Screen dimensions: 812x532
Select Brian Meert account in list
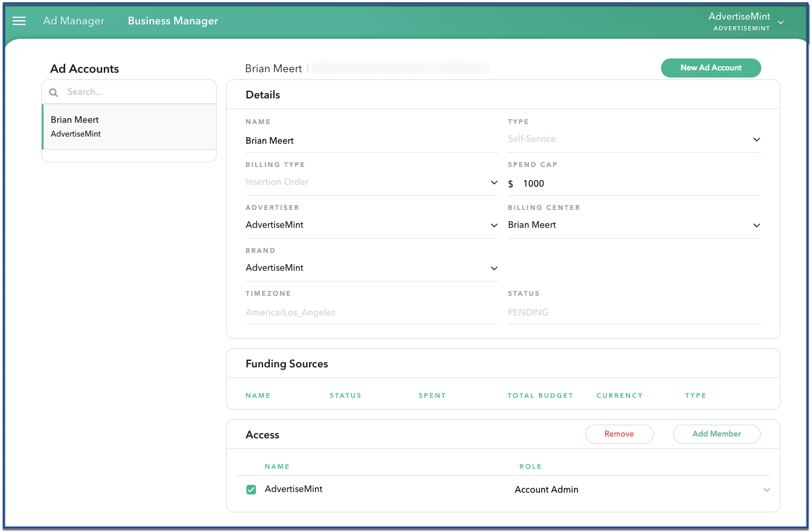tap(129, 126)
